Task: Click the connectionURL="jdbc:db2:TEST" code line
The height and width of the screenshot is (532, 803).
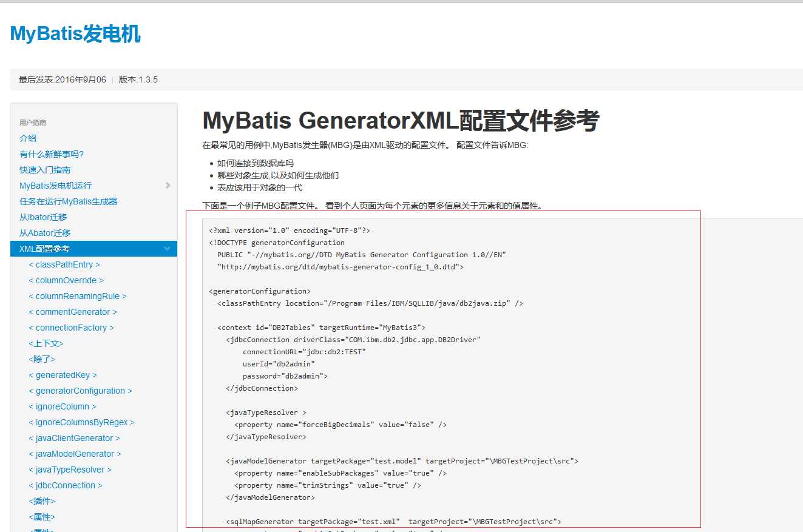Action: 304,352
